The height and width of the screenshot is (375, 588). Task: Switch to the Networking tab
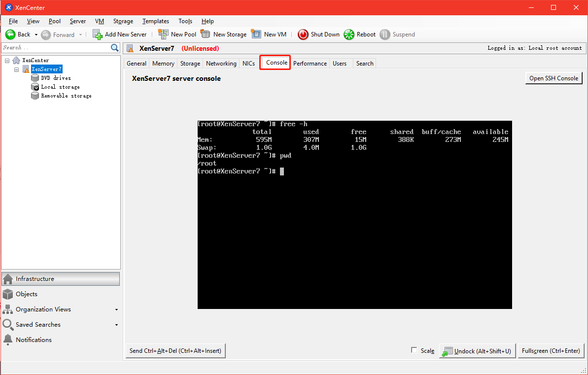pos(221,64)
